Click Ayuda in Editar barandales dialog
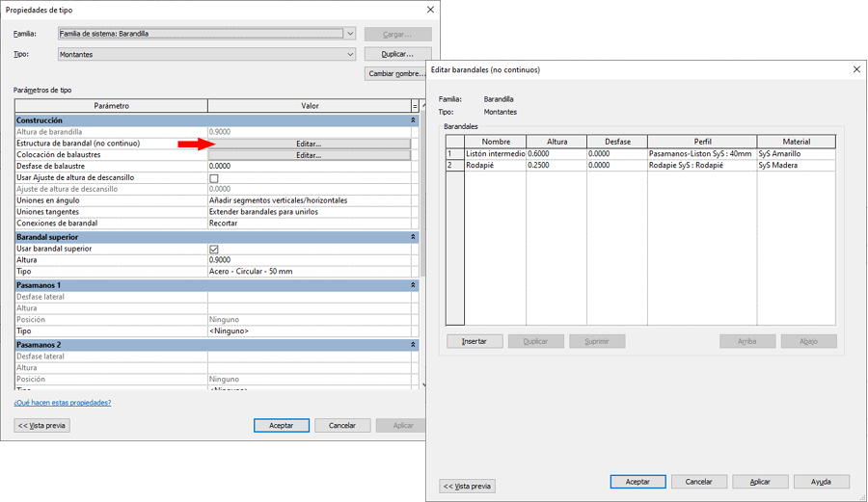Image resolution: width=868 pixels, height=502 pixels. coord(821,482)
